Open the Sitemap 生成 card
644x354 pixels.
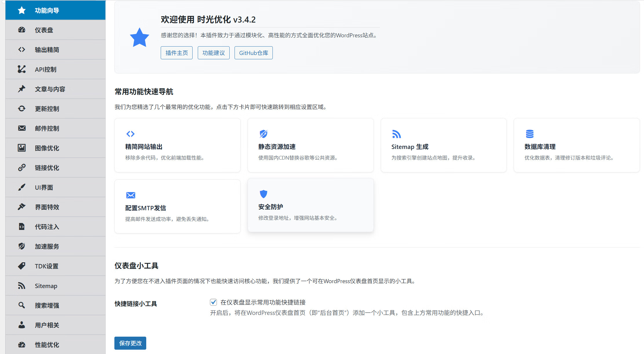point(443,145)
